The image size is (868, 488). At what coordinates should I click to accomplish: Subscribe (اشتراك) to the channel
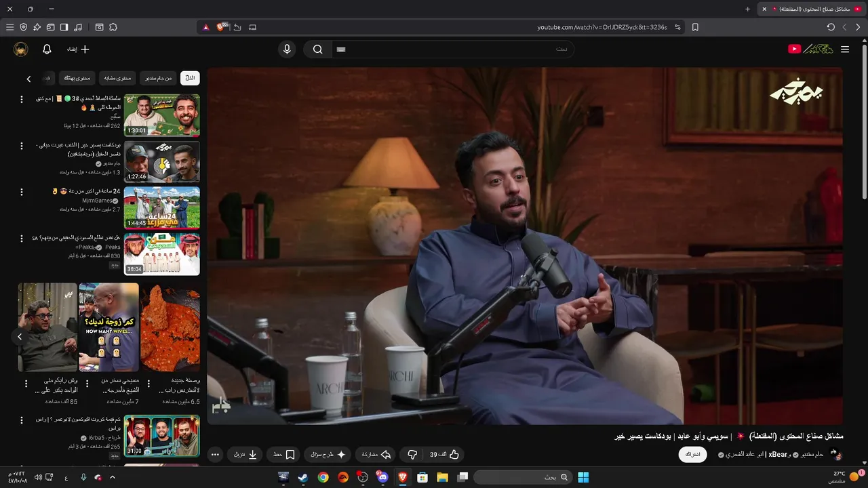point(692,454)
